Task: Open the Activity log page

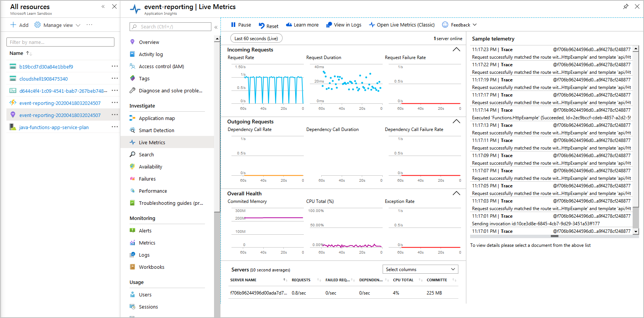Action: pos(151,55)
